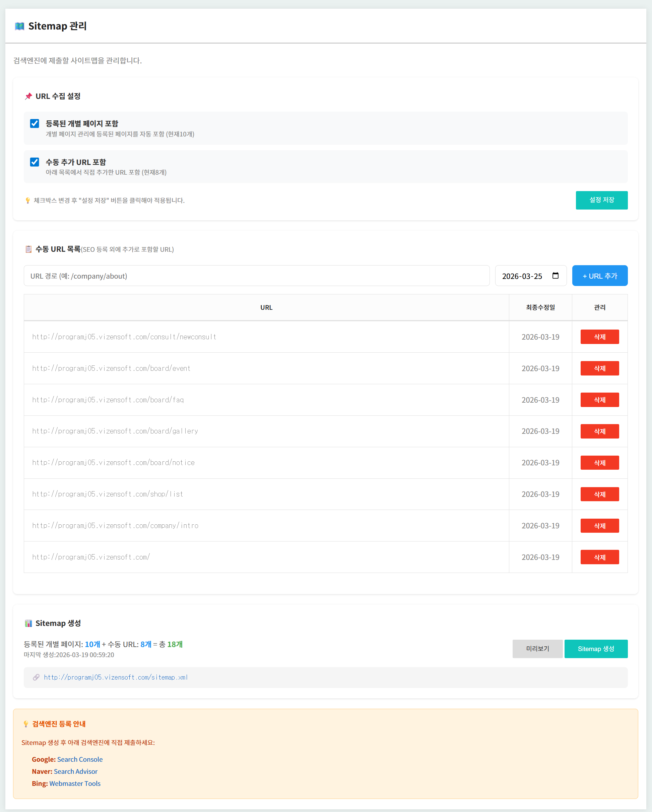Click the map icon beside Sitemap 관리
Viewport: 652px width, 812px height.
click(x=19, y=26)
